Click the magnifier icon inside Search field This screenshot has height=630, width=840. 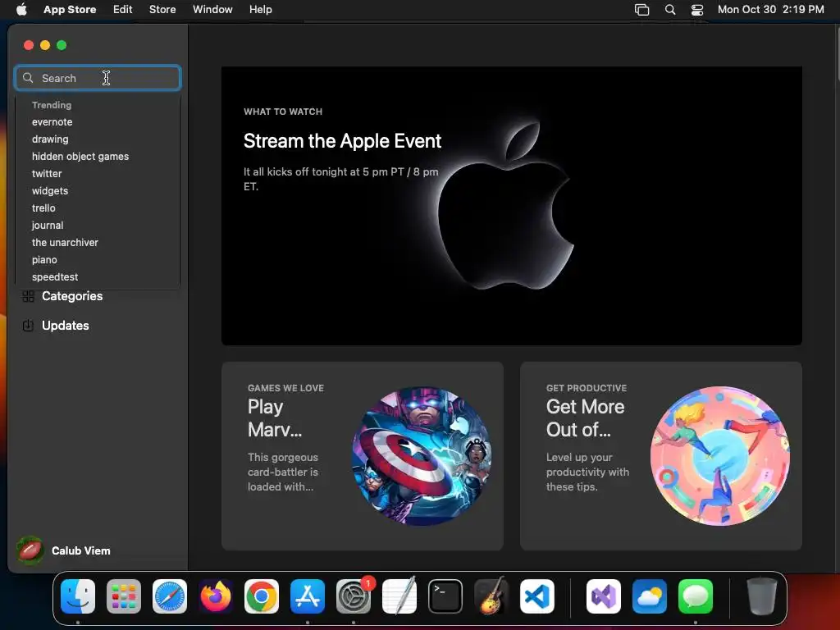(28, 78)
